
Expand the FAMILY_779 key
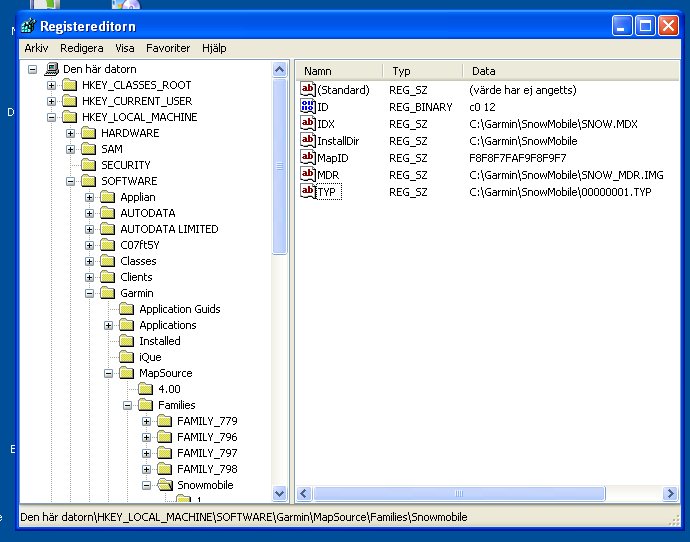[x=147, y=421]
